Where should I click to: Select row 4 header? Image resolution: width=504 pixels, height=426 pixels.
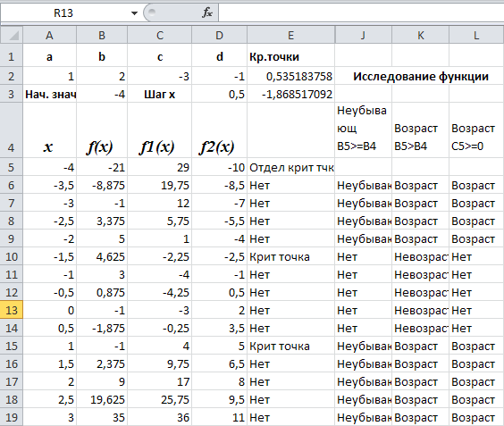coord(12,130)
